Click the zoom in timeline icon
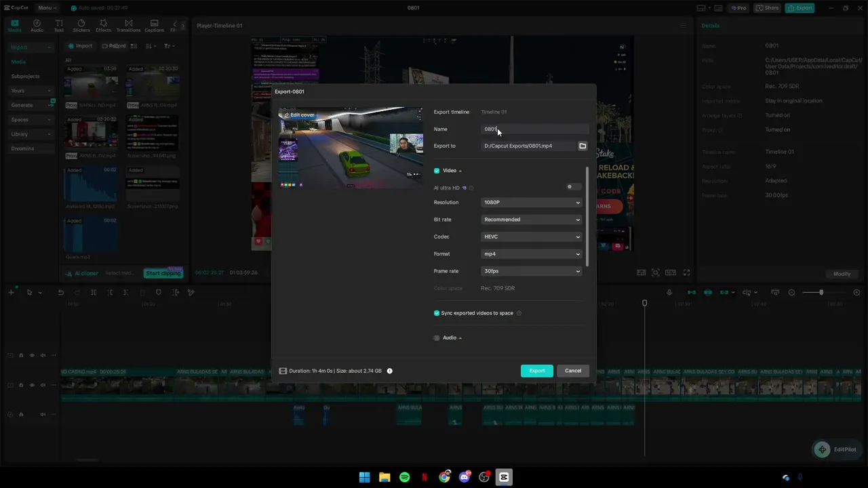This screenshot has height=488, width=868. point(856,292)
